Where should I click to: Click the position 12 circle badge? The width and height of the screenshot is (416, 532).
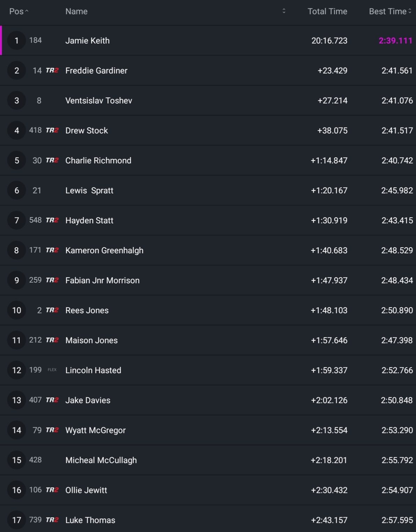click(16, 370)
